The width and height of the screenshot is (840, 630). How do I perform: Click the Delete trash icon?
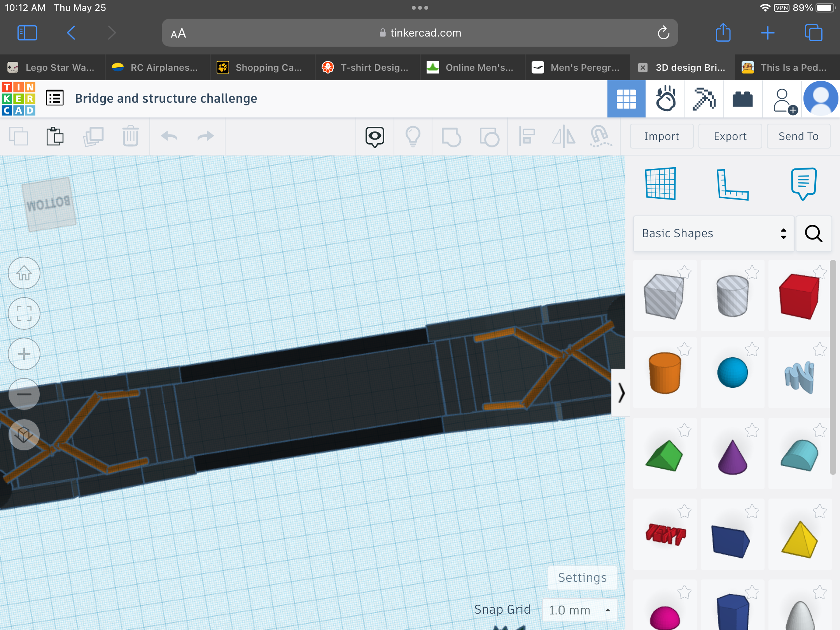point(130,136)
